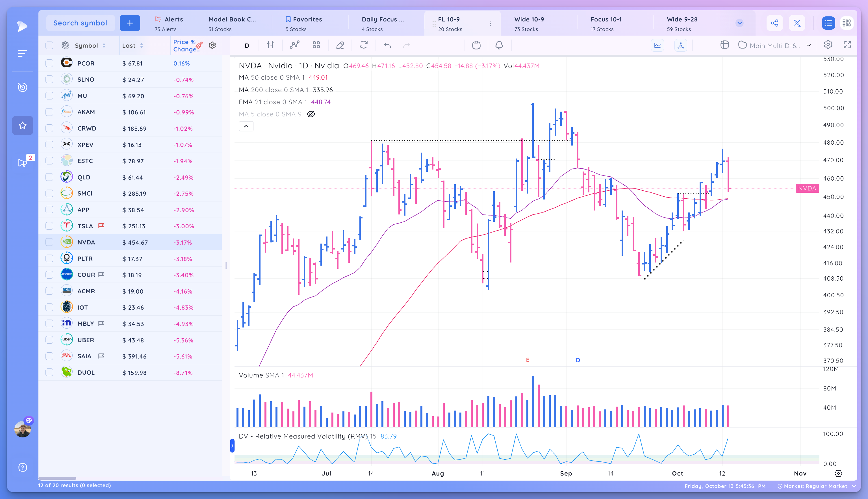Show the hidden MA 5 indicator
The width and height of the screenshot is (868, 499).
point(311,114)
